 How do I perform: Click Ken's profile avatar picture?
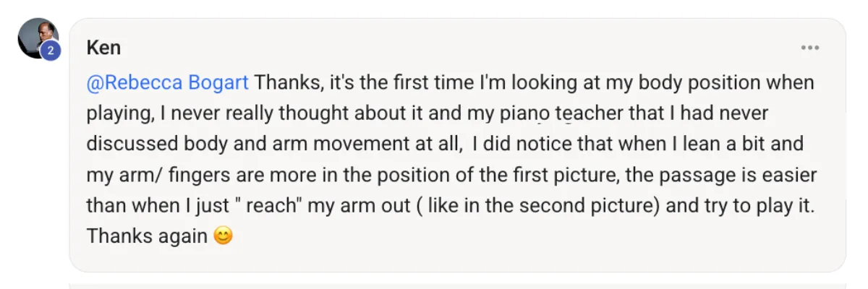tap(36, 36)
